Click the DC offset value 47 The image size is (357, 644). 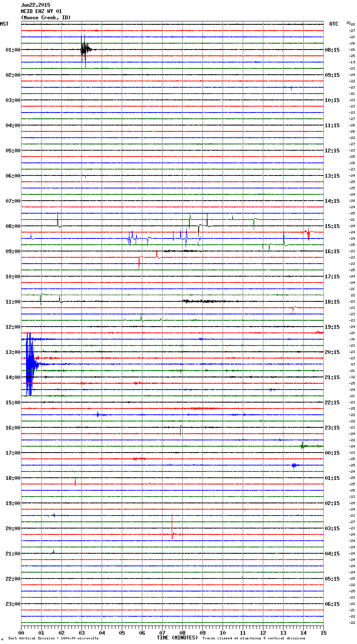click(x=353, y=364)
